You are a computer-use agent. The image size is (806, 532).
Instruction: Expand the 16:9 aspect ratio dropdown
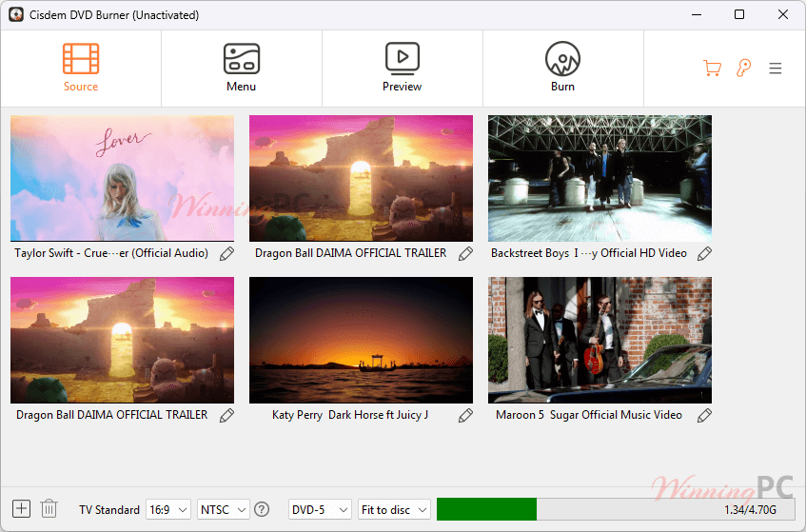point(168,509)
